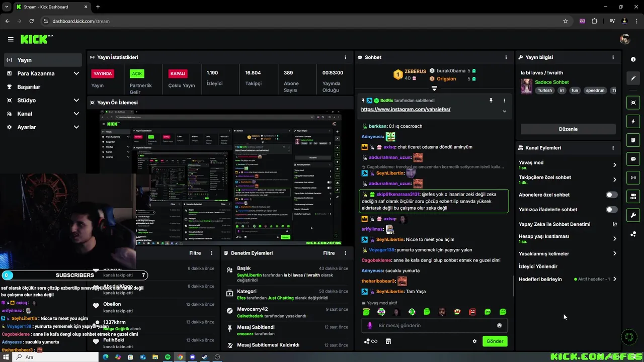Click the browser address bar

coord(302,21)
